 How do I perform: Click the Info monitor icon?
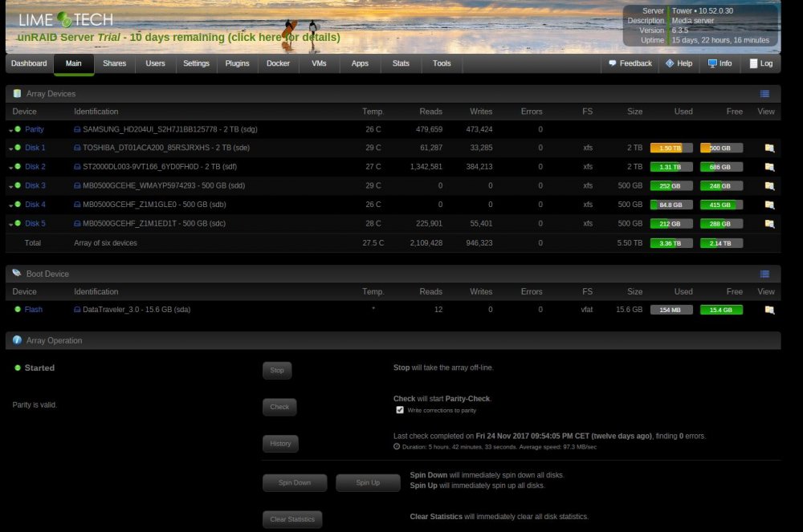(712, 63)
